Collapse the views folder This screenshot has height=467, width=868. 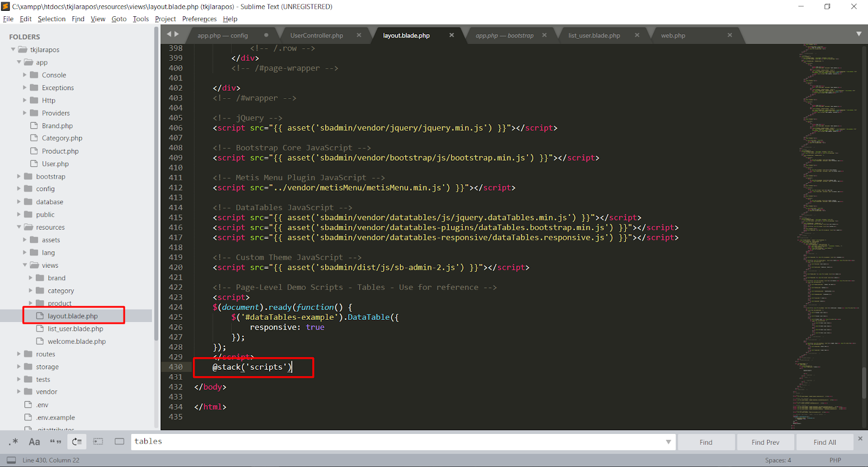point(25,265)
